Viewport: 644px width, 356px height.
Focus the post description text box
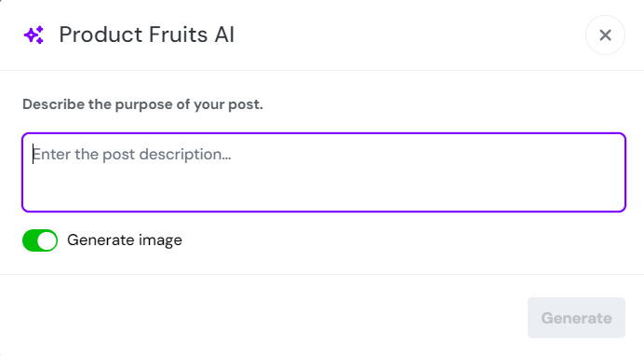pos(324,172)
